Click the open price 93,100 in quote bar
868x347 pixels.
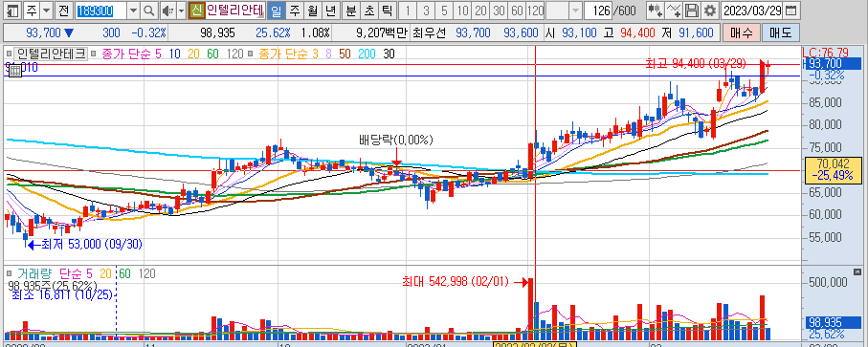click(x=579, y=33)
